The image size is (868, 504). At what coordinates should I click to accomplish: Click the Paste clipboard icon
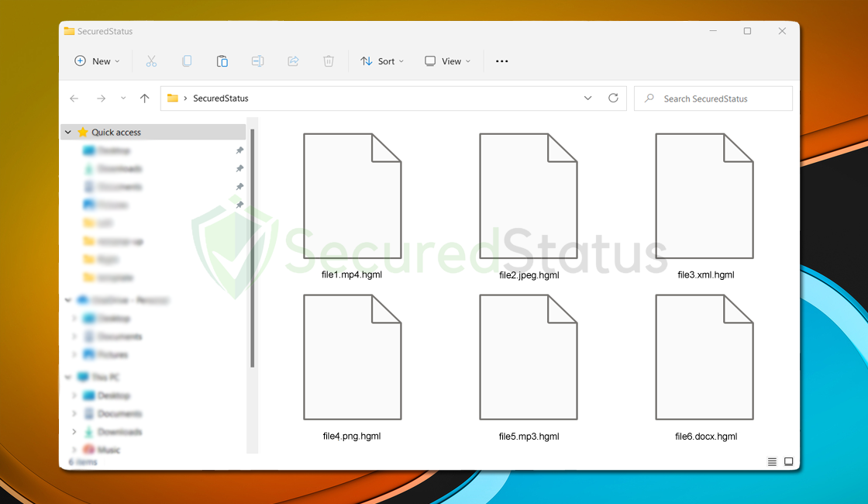(222, 61)
